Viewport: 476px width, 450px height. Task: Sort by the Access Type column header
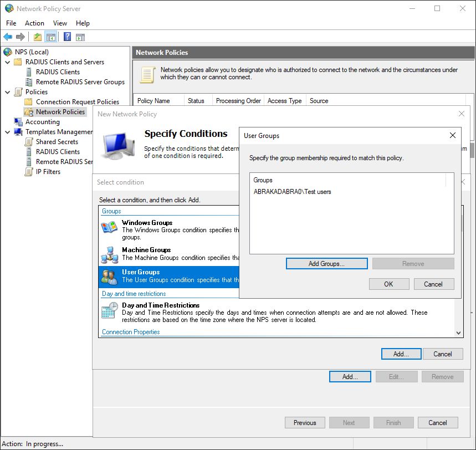(285, 101)
